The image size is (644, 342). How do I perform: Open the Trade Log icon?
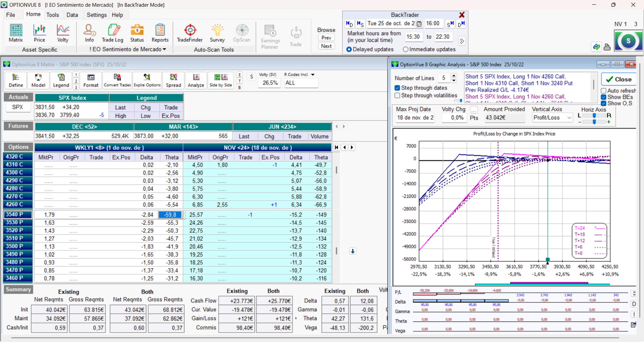(112, 33)
